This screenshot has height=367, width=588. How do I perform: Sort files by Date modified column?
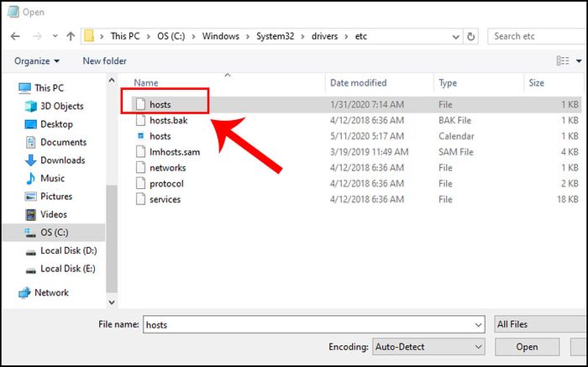(359, 83)
